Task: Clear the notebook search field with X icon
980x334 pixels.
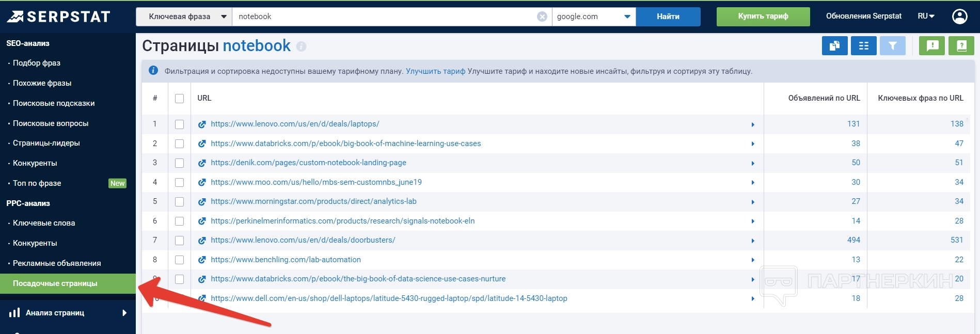Action: (x=542, y=17)
